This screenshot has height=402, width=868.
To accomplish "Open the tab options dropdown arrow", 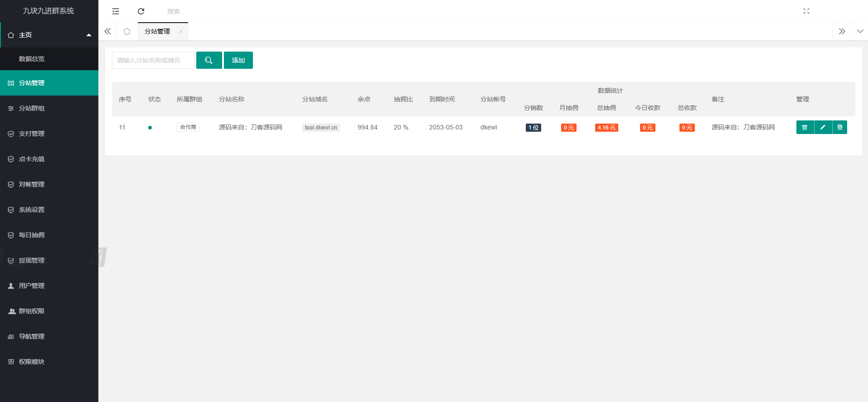I will click(860, 31).
